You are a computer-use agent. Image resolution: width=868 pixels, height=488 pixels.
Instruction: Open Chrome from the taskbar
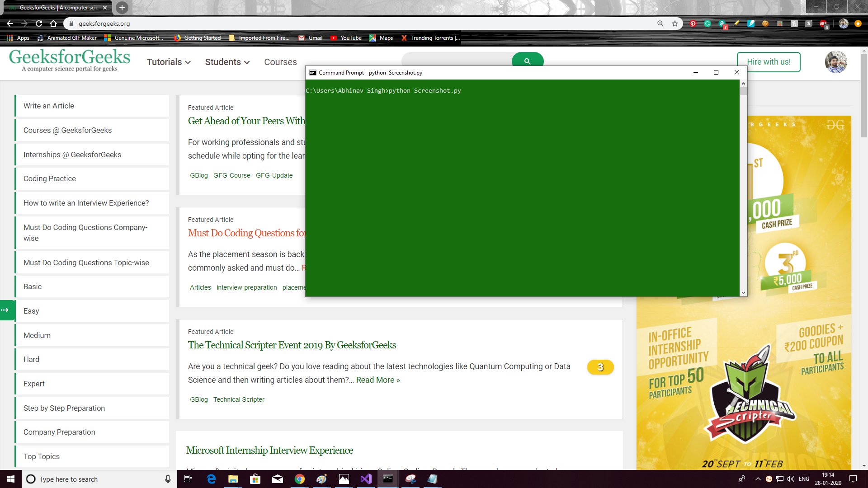click(x=299, y=479)
